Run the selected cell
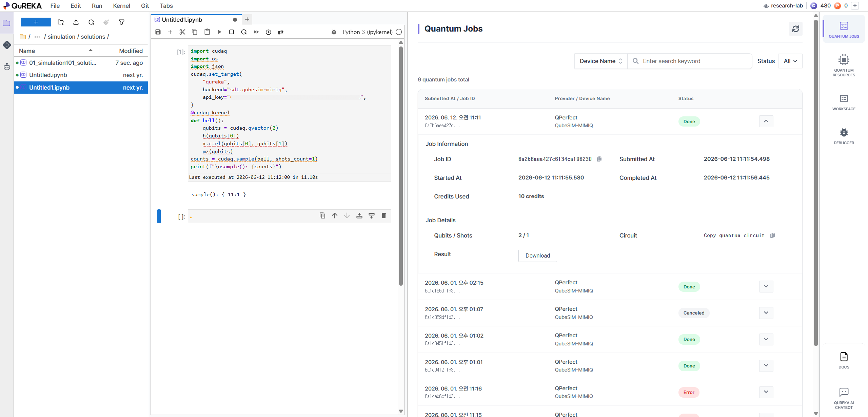The height and width of the screenshot is (417, 868). [219, 32]
